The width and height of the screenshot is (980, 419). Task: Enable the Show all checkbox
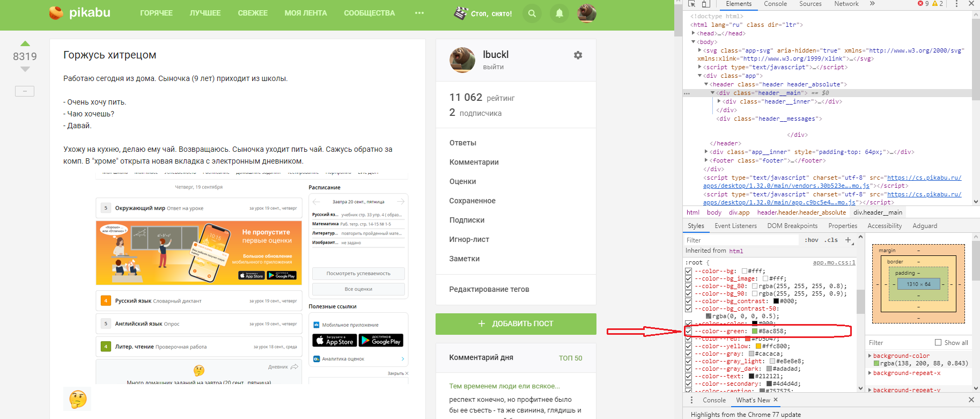point(938,342)
